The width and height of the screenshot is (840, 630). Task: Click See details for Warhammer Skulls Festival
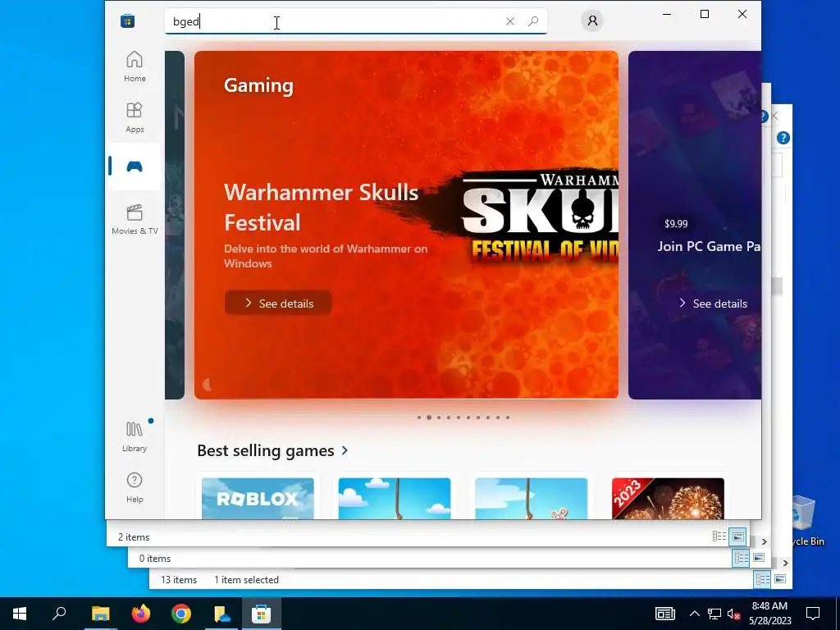[x=278, y=304]
